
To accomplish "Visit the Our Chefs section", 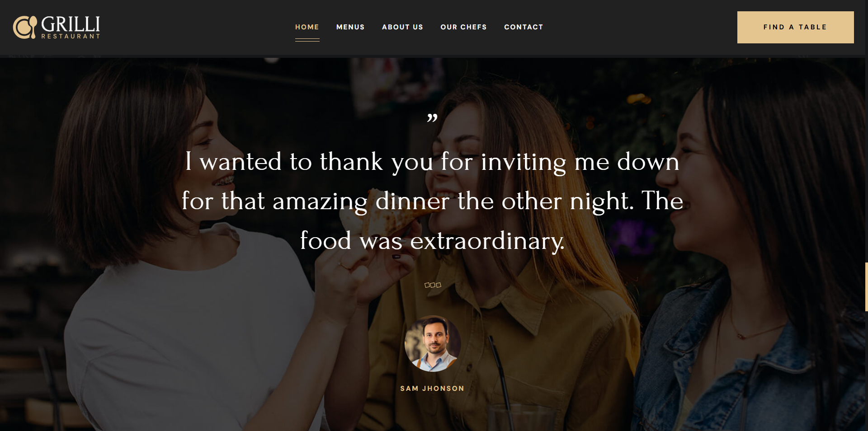I will pyautogui.click(x=463, y=27).
